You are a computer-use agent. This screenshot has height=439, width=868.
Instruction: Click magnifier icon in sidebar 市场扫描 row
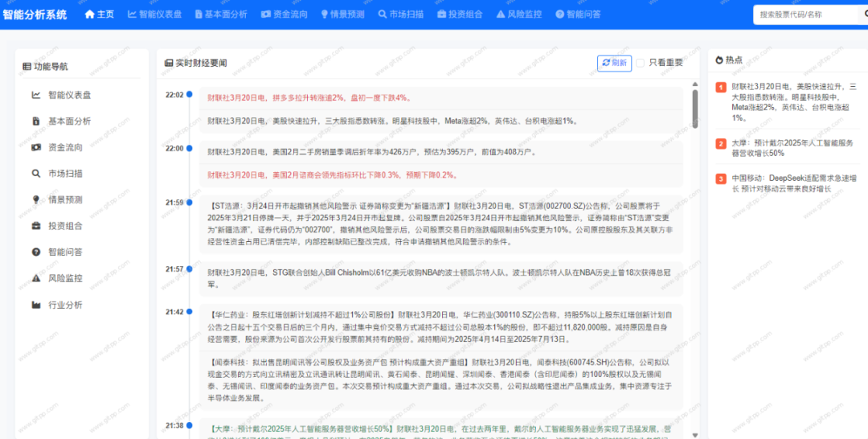[x=36, y=174]
